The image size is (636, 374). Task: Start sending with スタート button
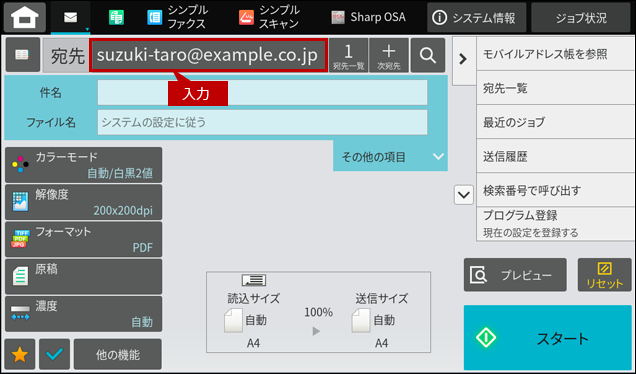coord(548,337)
